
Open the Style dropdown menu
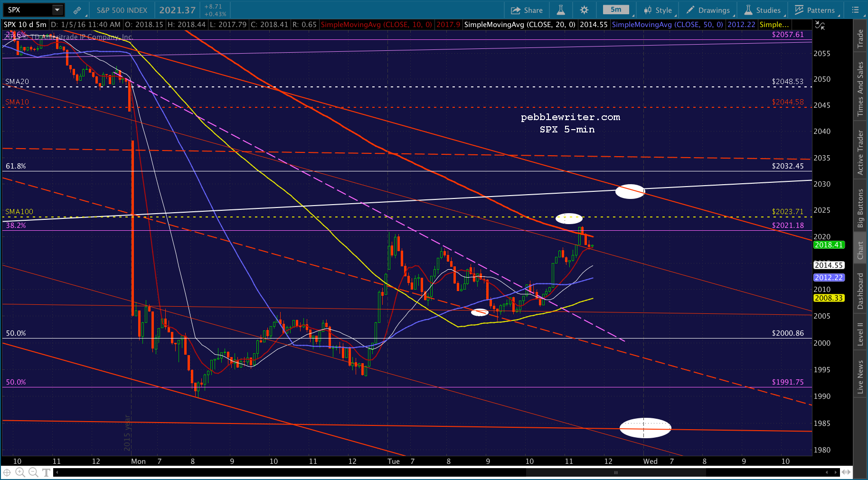[x=658, y=10]
